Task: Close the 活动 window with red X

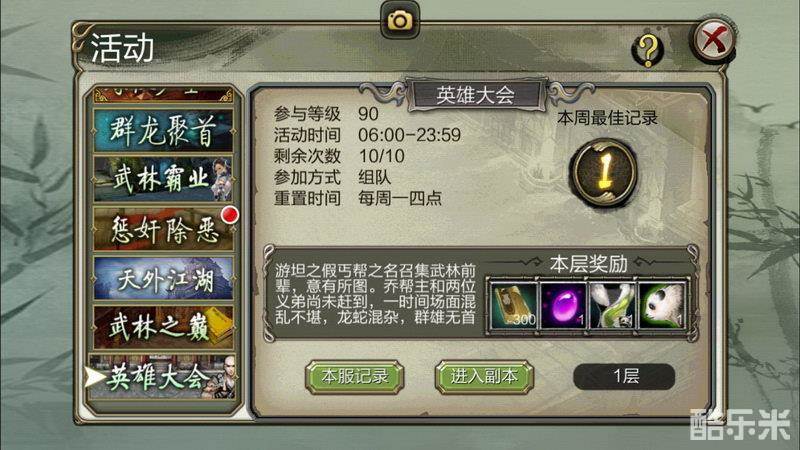Action: pyautogui.click(x=714, y=40)
